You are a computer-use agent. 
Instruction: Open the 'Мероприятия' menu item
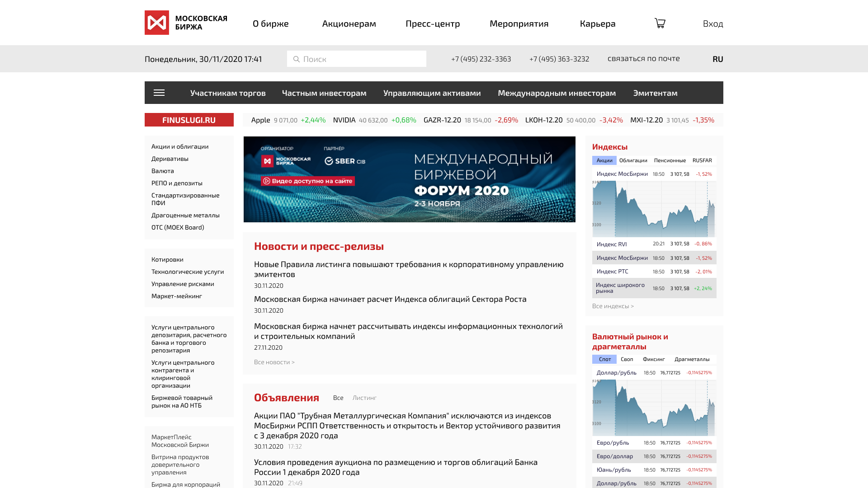point(519,23)
